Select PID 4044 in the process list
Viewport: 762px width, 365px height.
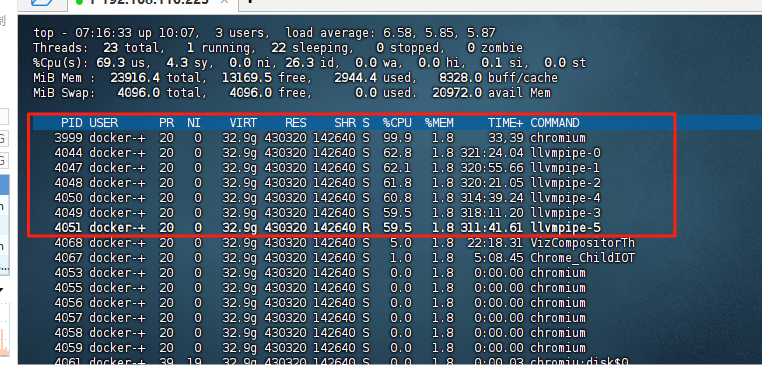69,153
